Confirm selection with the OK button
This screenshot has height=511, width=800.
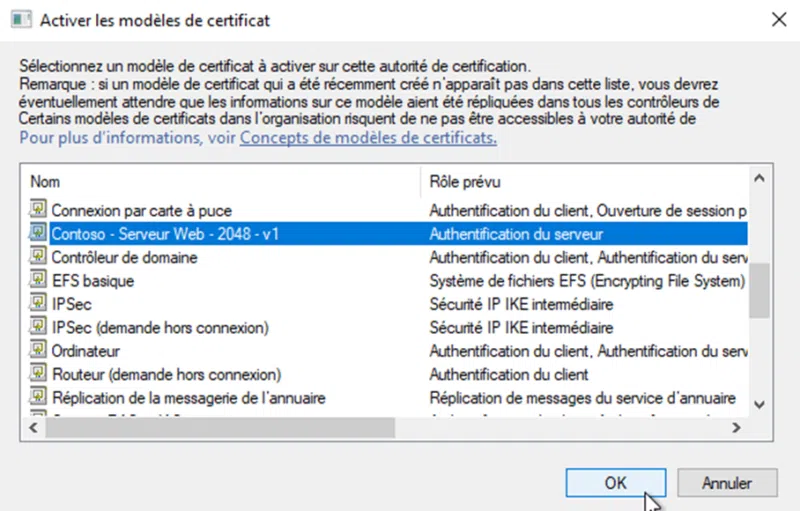click(x=615, y=483)
